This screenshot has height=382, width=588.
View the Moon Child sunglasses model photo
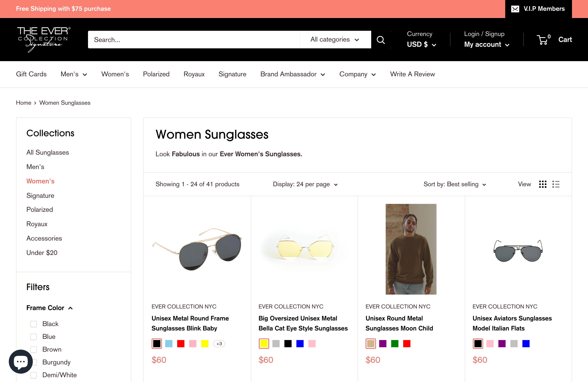pyautogui.click(x=411, y=250)
